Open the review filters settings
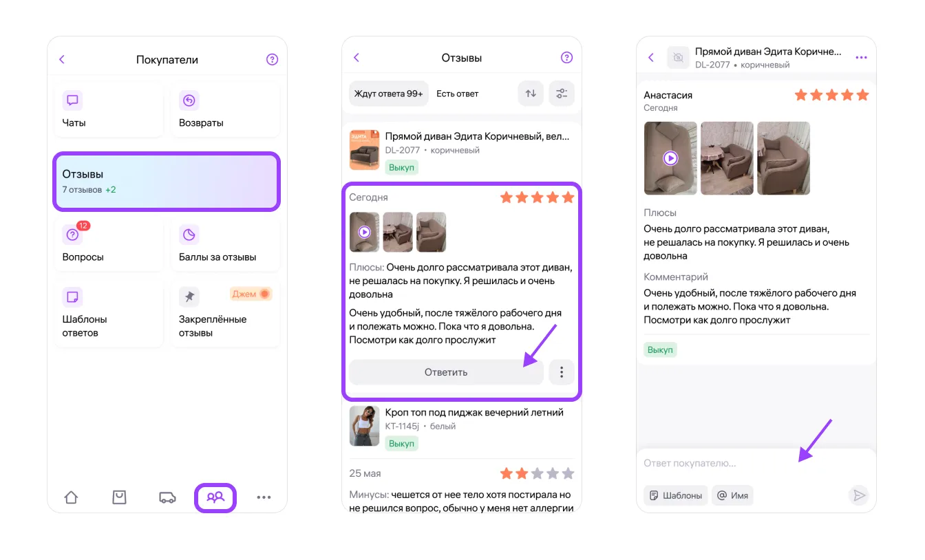 (x=562, y=94)
